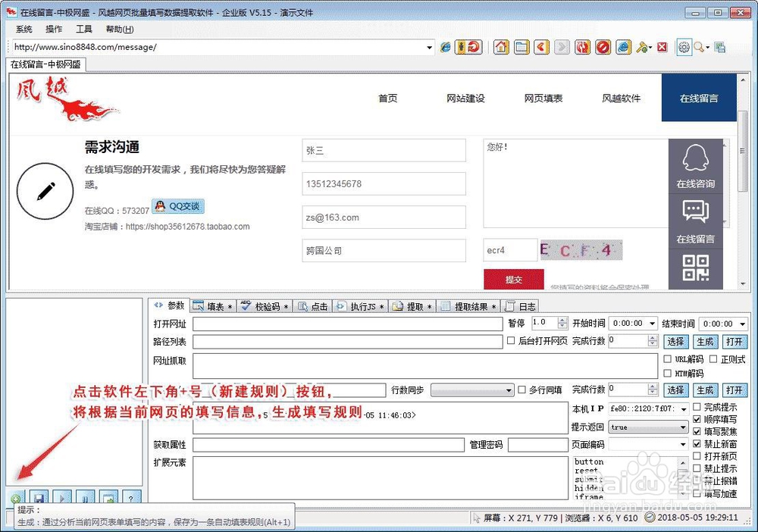This screenshot has width=758, height=532.
Task: Click the red back arrow icon
Action: pos(541,47)
